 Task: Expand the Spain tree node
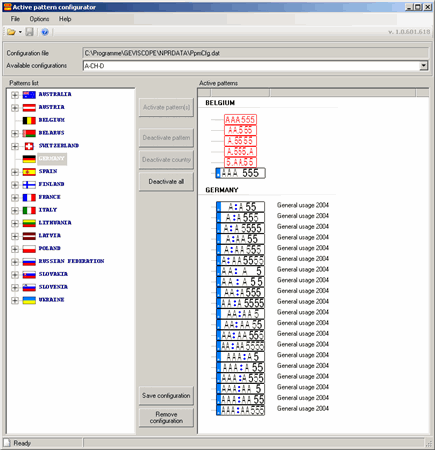click(x=14, y=172)
